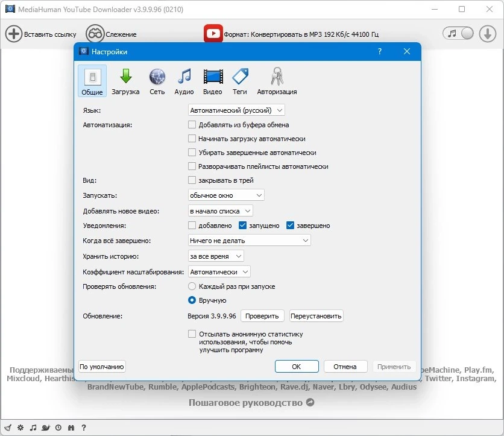Click По умолчанию button
This screenshot has height=436, width=504.
point(102,367)
